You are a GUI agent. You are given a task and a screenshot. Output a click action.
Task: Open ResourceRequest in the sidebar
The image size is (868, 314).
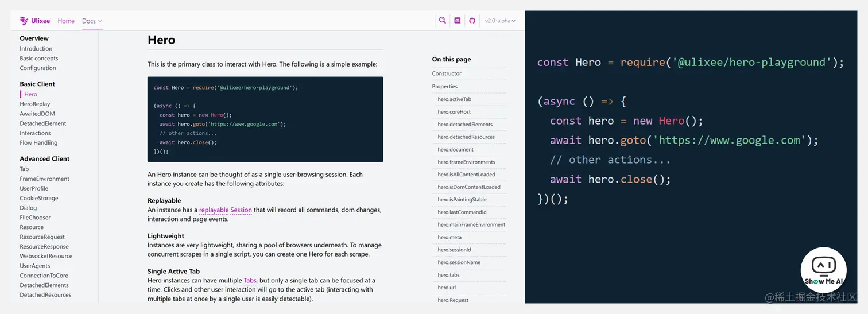pyautogui.click(x=42, y=237)
